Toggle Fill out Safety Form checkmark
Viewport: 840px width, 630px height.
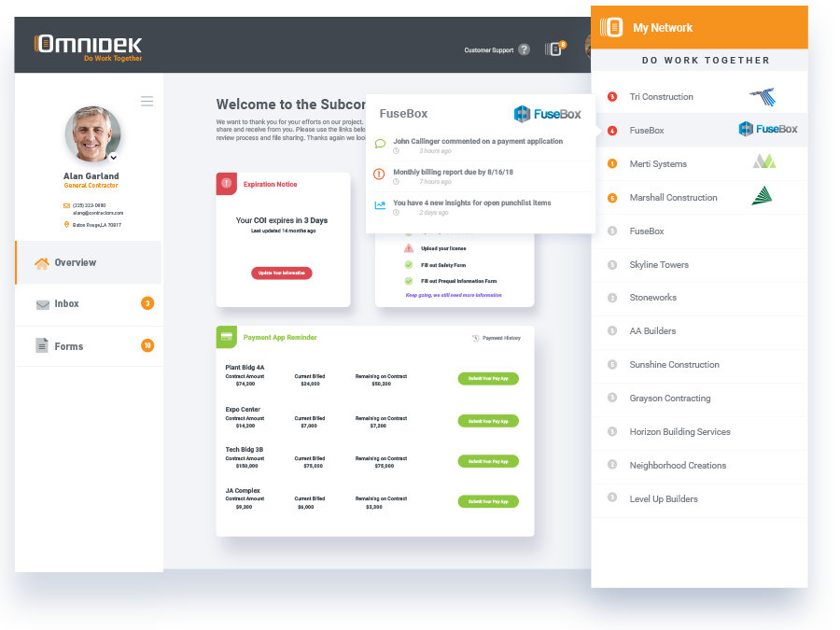coord(409,265)
